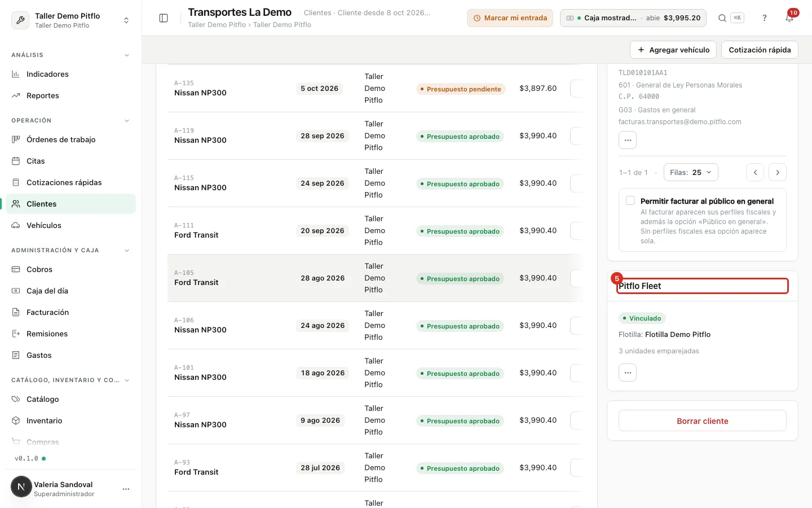Click the N user avatar
This screenshot has width=812, height=508.
point(21,487)
